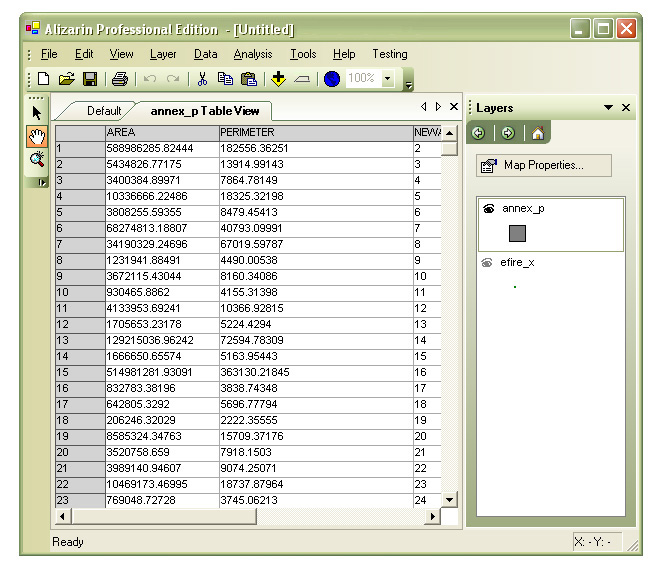
Task: Click the vertical scrollbar up arrow
Action: (450, 133)
